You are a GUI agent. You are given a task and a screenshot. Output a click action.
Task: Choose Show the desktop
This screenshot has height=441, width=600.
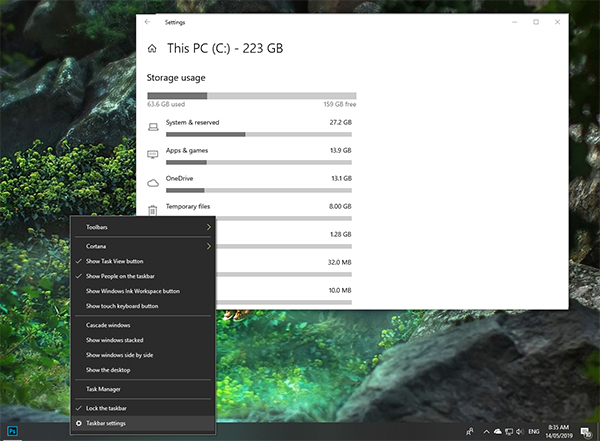(x=143, y=370)
